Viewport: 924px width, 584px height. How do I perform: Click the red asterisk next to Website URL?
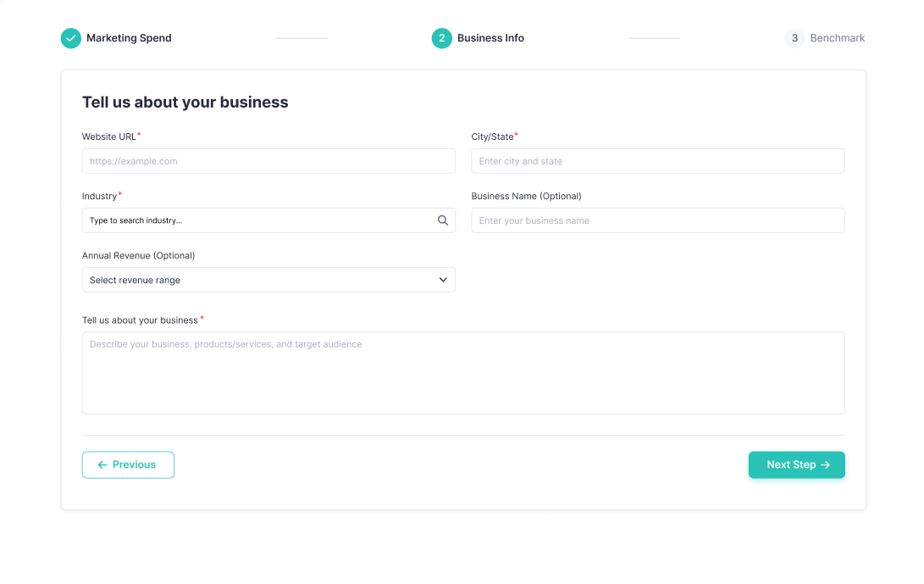[x=139, y=133]
